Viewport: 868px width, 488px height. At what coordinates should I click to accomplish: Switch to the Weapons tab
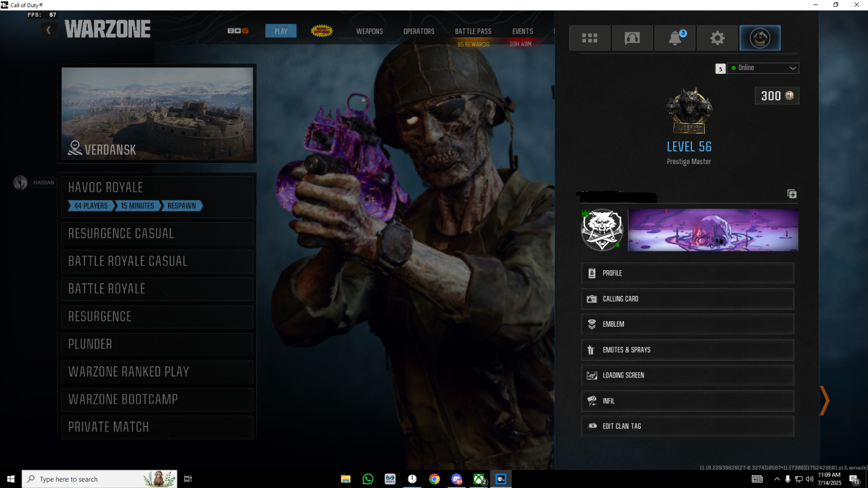[369, 31]
